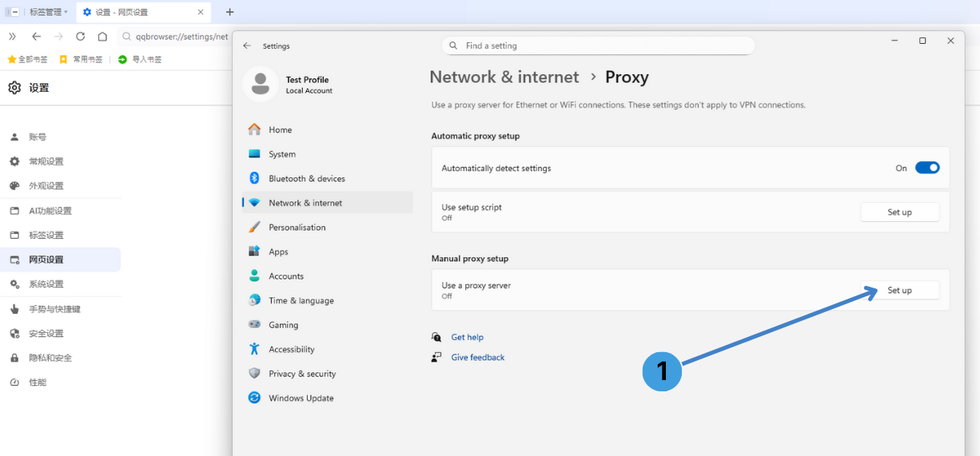
Task: Click the Settings window back arrow
Action: pyautogui.click(x=247, y=46)
